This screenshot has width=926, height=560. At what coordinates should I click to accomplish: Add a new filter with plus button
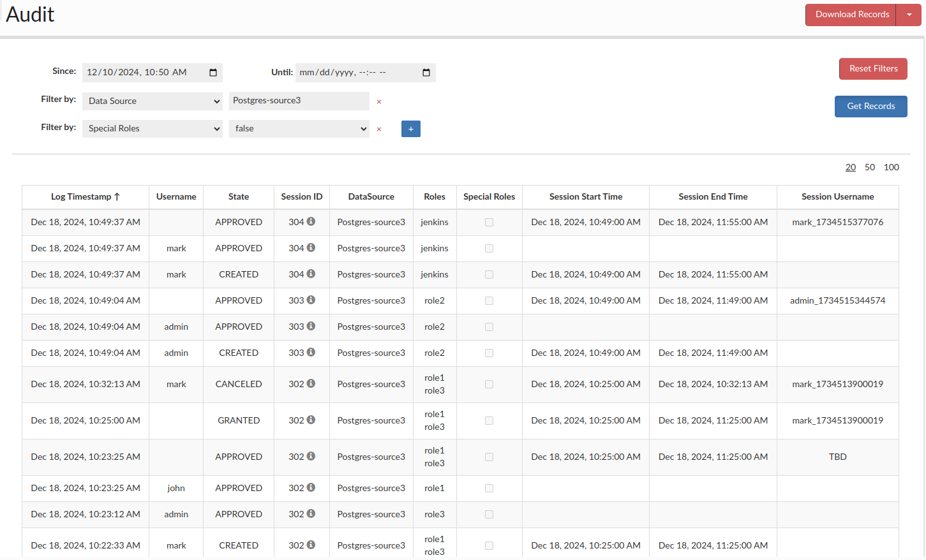point(410,129)
